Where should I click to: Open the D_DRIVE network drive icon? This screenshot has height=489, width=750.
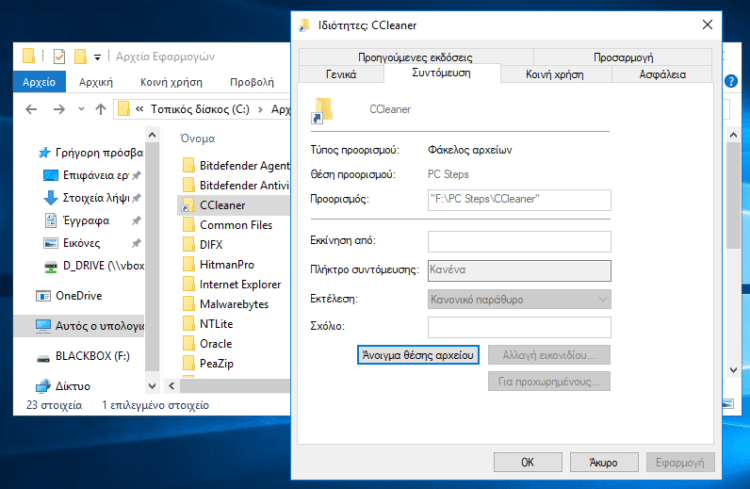(51, 266)
